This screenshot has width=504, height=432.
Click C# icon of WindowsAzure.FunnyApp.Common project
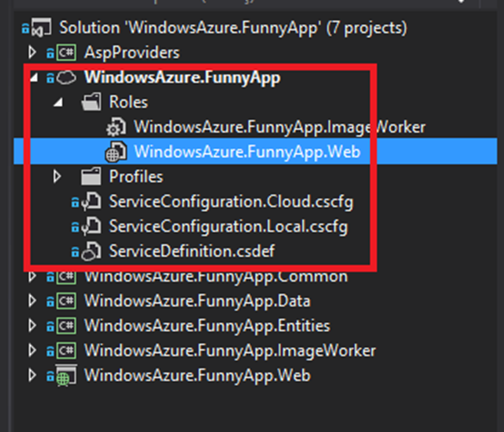pyautogui.click(x=67, y=277)
